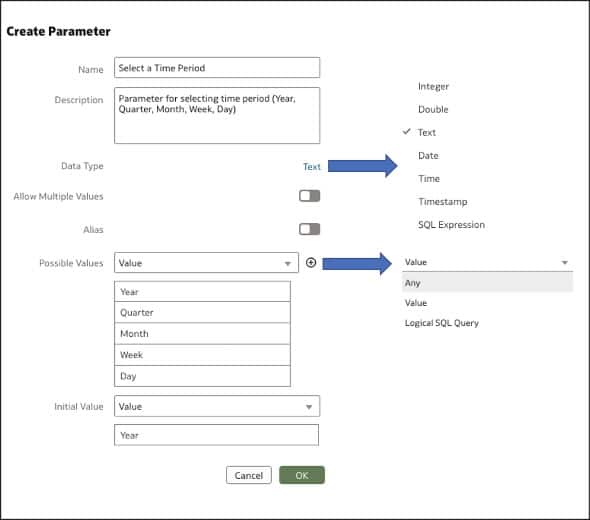Open the Value dropdown arrow on right panel
Image resolution: width=590 pixels, height=520 pixels.
564,262
